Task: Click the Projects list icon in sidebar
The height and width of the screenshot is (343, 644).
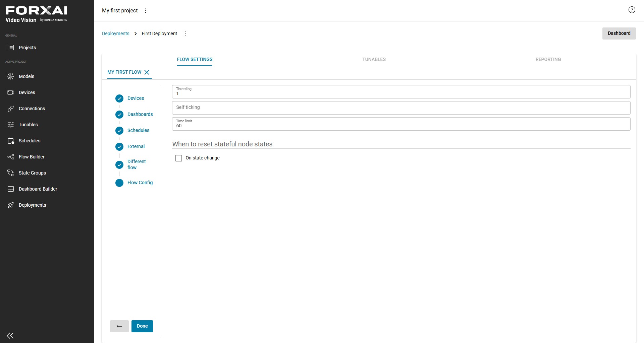Action: [11, 48]
